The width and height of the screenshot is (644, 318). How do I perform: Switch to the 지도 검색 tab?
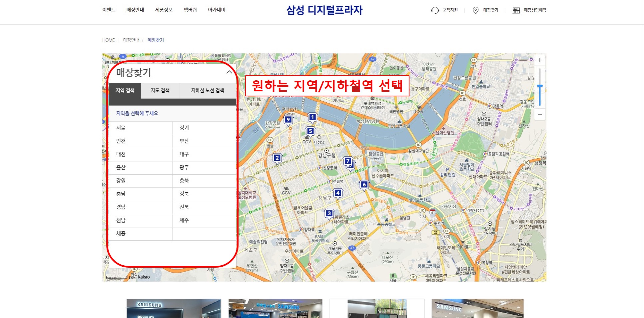tap(160, 90)
